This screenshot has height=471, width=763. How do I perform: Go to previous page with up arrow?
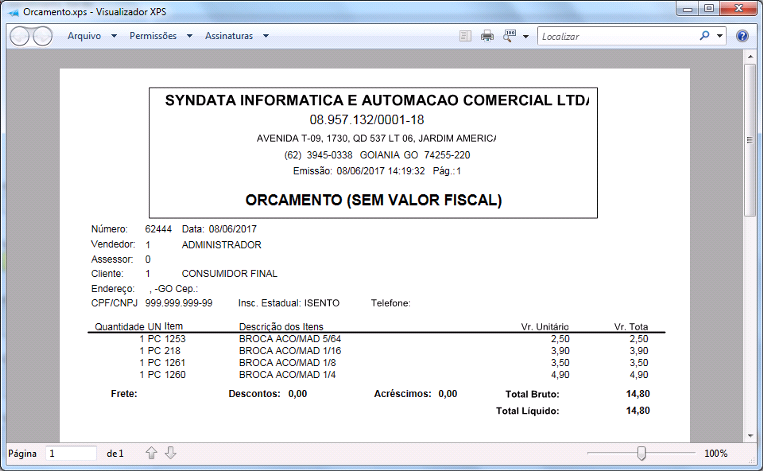152,453
